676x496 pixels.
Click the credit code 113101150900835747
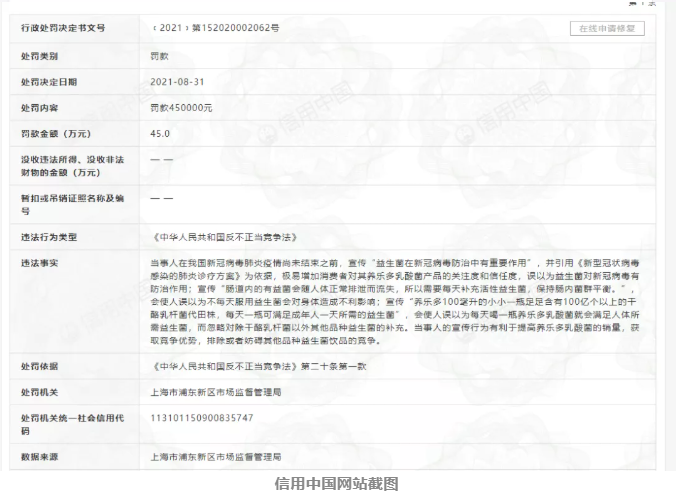pos(202,418)
